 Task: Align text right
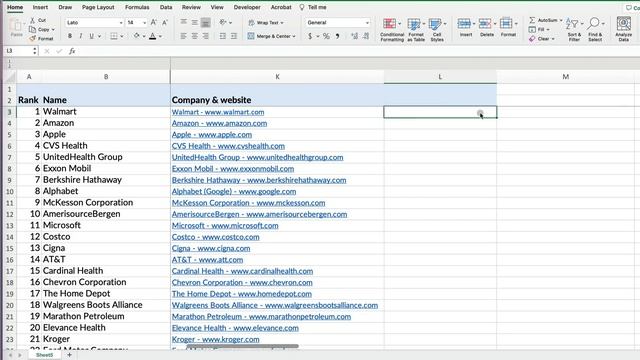tap(206, 36)
